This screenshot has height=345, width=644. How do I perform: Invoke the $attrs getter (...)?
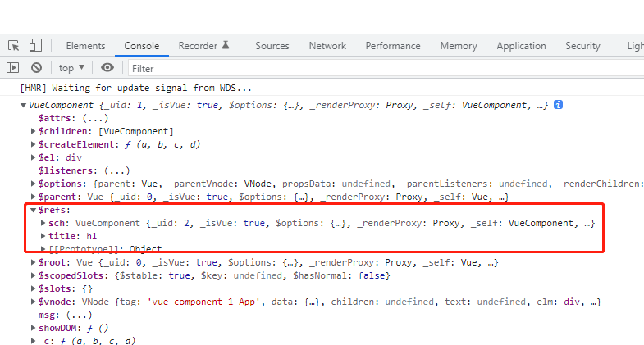click(95, 118)
